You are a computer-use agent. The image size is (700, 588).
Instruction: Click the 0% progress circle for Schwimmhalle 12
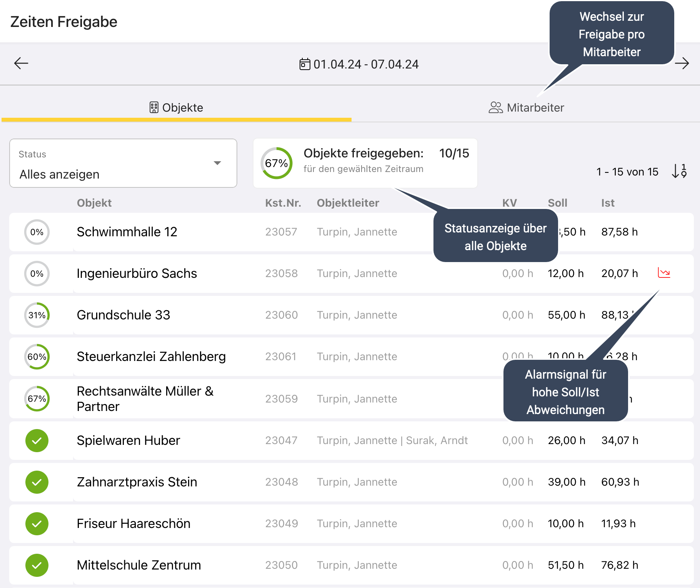tap(37, 232)
